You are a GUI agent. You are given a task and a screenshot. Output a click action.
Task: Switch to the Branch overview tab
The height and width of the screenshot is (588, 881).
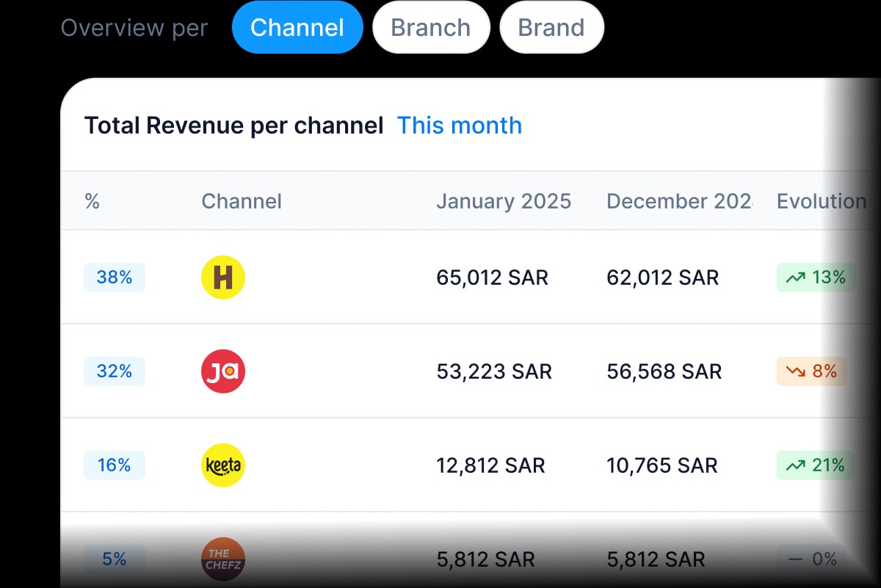click(x=431, y=28)
